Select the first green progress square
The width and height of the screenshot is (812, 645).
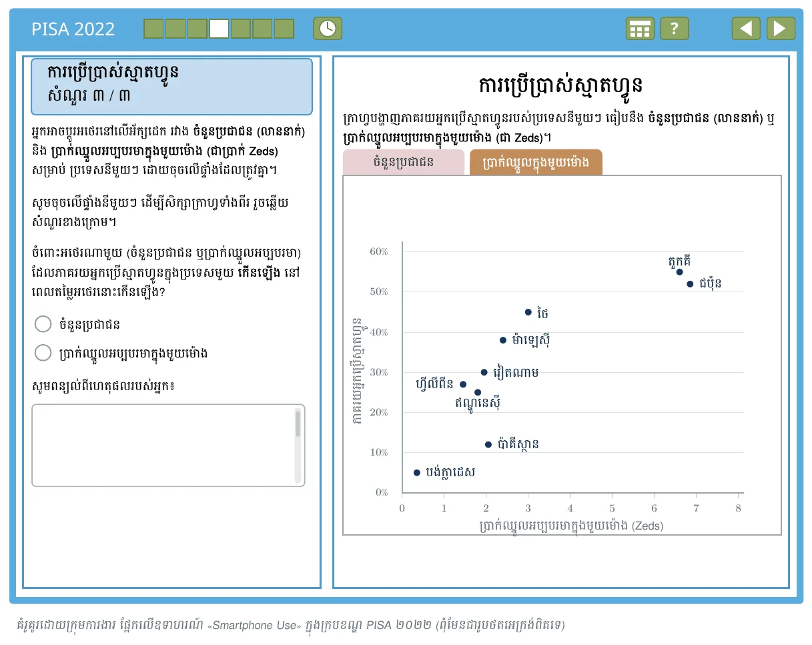153,29
